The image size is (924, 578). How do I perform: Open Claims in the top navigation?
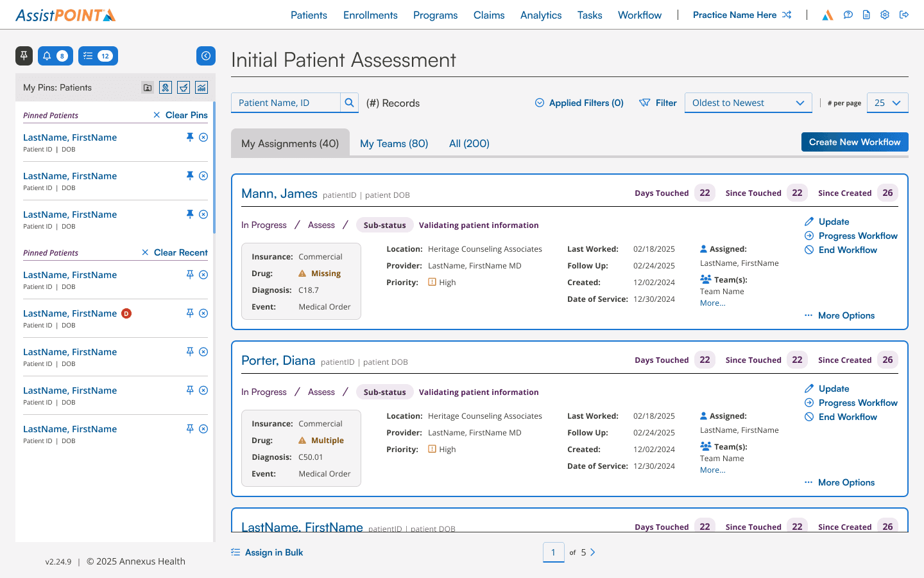point(489,15)
